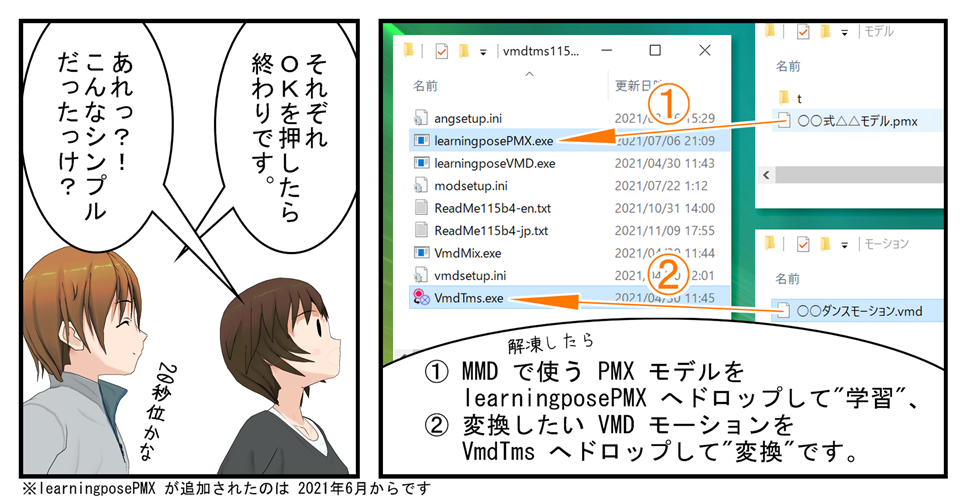Click the sort direction chevron above 名前 column
Viewport: 967px width, 504px height.
529,74
